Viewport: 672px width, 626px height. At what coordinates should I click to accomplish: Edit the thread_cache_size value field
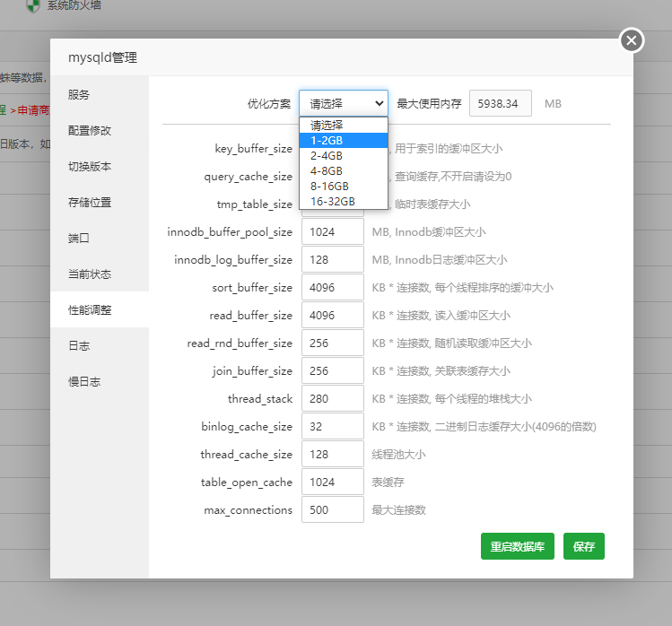point(333,454)
